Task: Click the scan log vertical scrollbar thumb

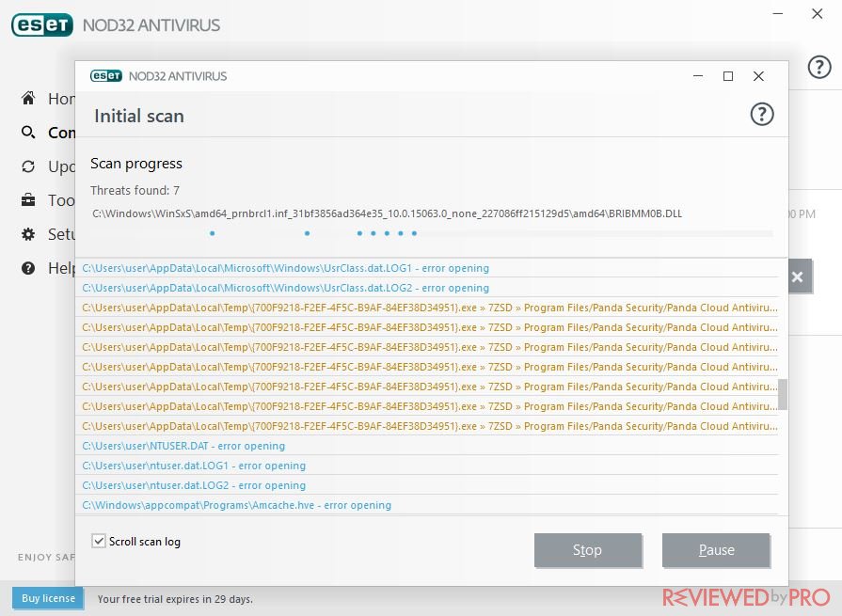Action: click(x=783, y=394)
